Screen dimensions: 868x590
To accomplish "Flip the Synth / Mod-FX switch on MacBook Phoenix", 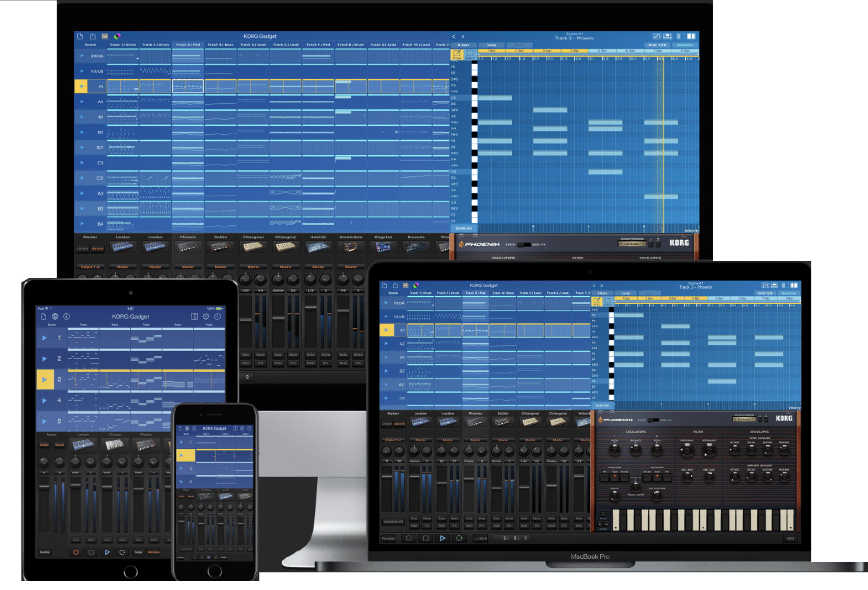I will click(653, 420).
